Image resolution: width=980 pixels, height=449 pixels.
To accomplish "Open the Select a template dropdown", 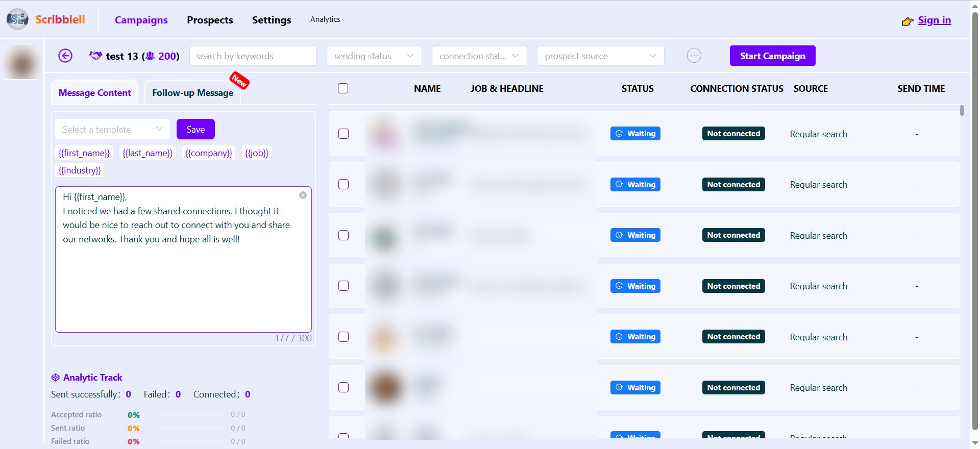I will tap(112, 129).
